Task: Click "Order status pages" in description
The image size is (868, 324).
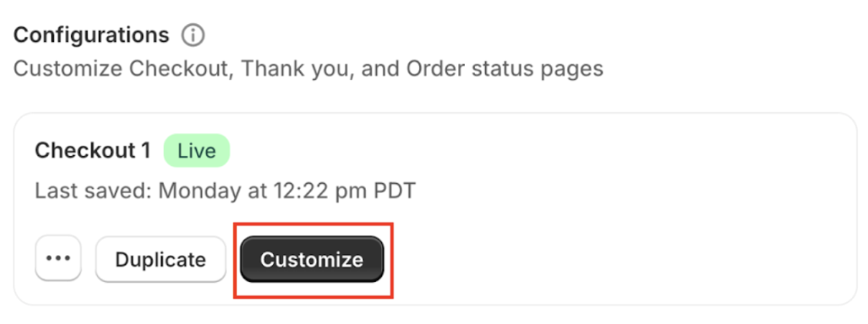Action: 505,69
